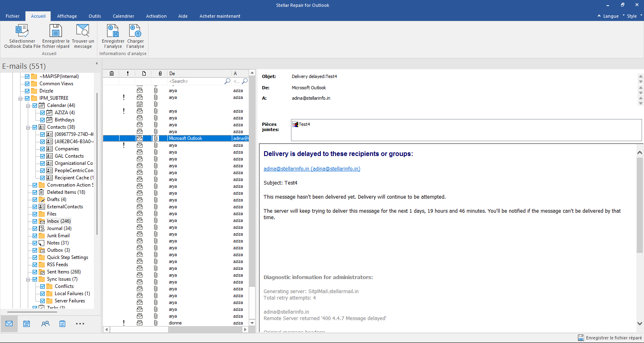The width and height of the screenshot is (644, 343).
Task: Click the De search input field
Action: [196, 81]
